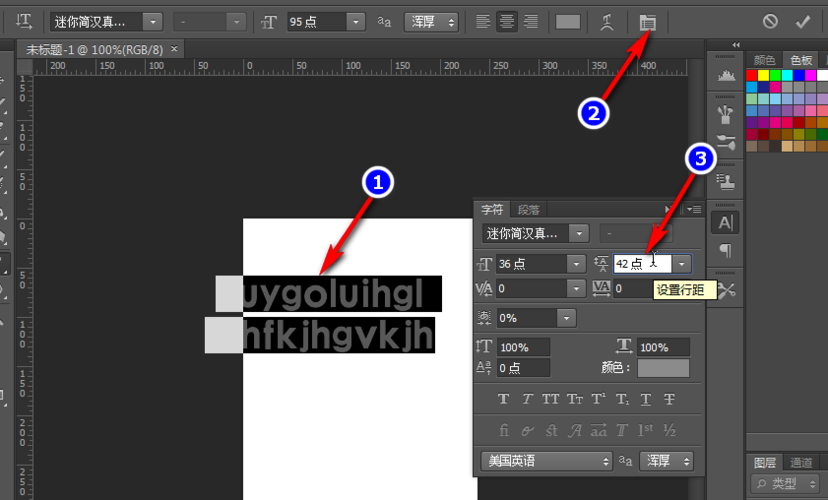Image resolution: width=828 pixels, height=500 pixels.
Task: Close the 未标题-1 document tab
Action: 174,49
